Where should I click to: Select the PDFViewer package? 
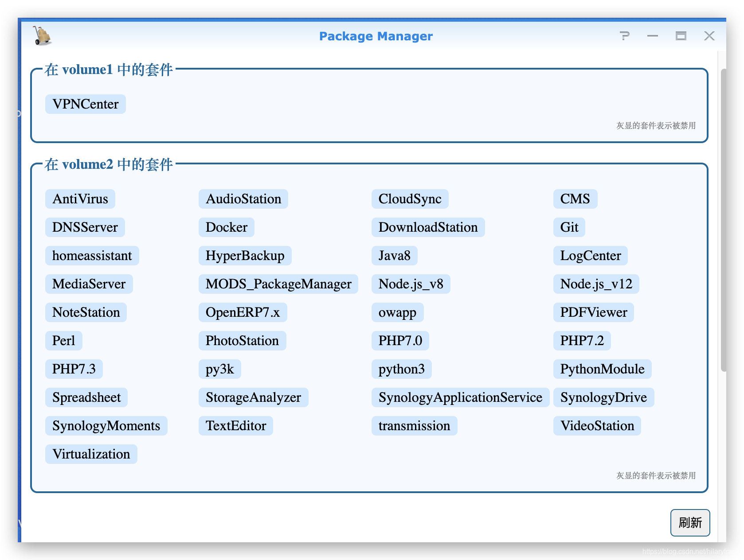coord(594,312)
